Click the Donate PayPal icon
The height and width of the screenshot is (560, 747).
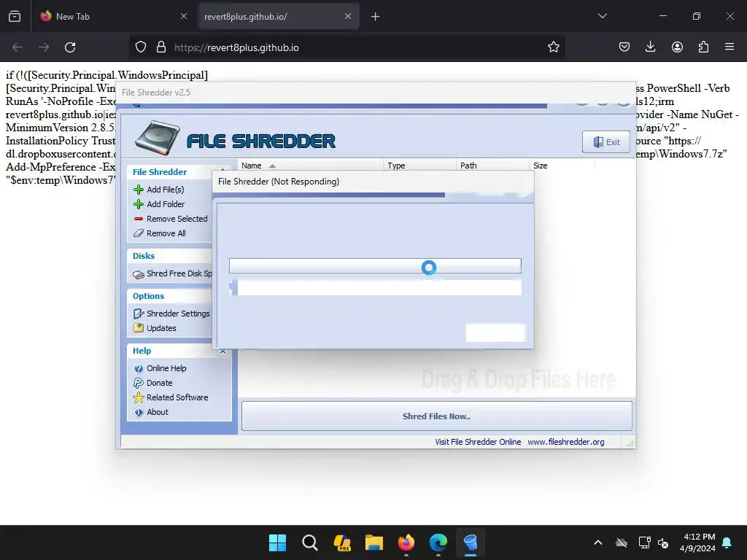click(139, 383)
